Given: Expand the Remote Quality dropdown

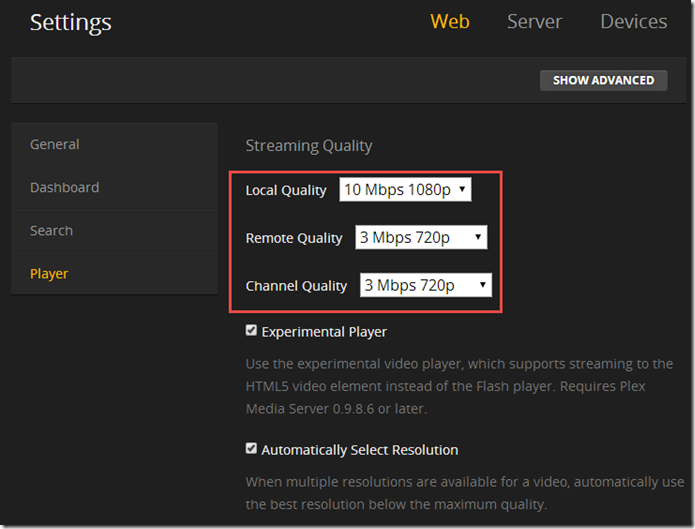Looking at the screenshot, I should pyautogui.click(x=421, y=238).
